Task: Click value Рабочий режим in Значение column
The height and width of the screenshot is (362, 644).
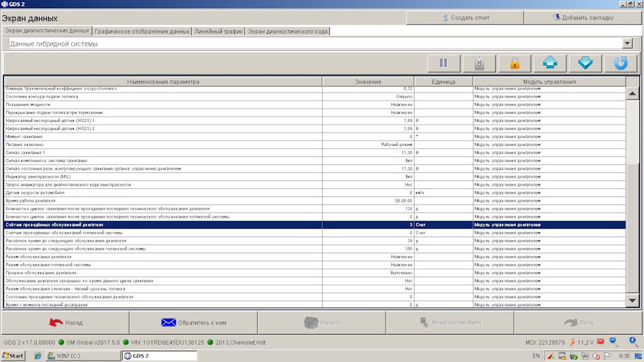Action: click(396, 145)
